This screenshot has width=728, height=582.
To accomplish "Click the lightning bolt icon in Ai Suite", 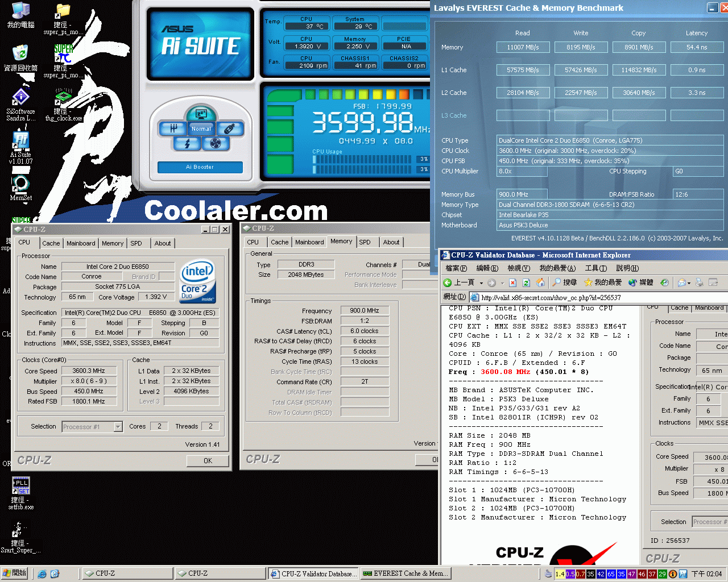I will click(187, 143).
